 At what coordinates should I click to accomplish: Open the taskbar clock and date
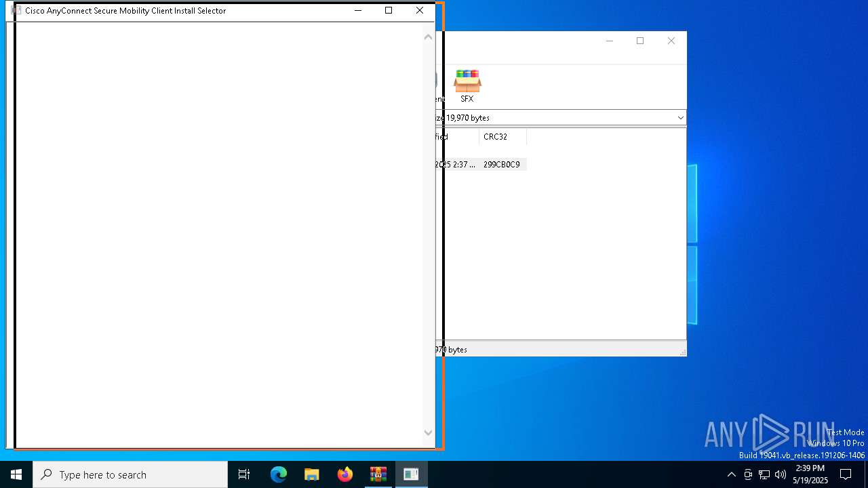coord(810,474)
